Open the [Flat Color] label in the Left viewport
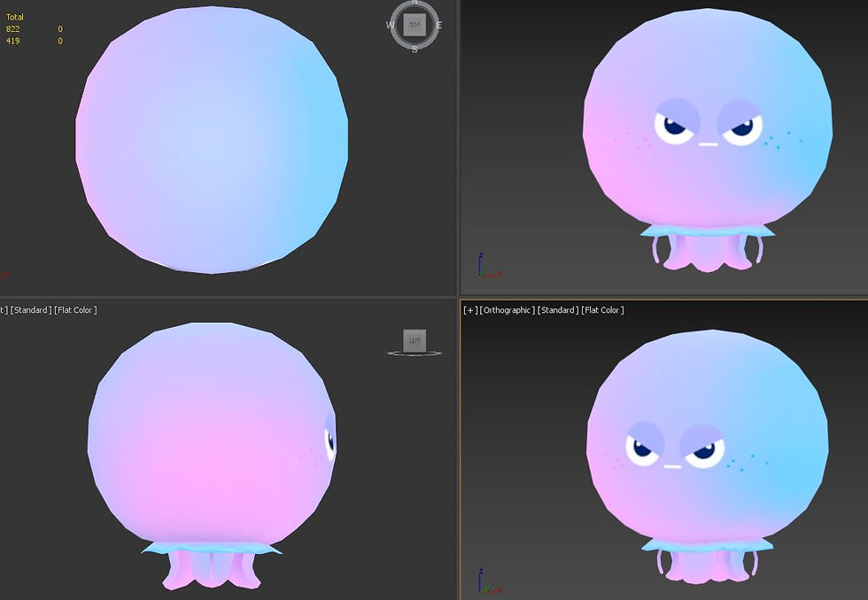 click(x=75, y=309)
